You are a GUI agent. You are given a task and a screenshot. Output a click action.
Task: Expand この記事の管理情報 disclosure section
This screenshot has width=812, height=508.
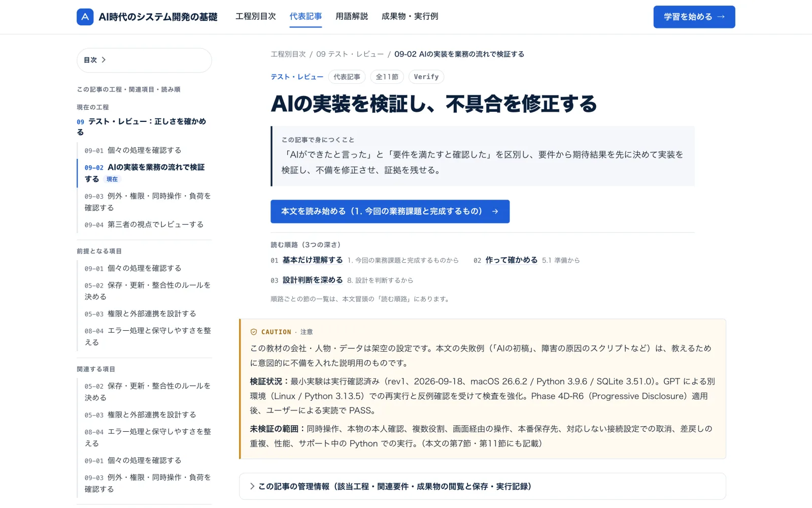pos(482,486)
